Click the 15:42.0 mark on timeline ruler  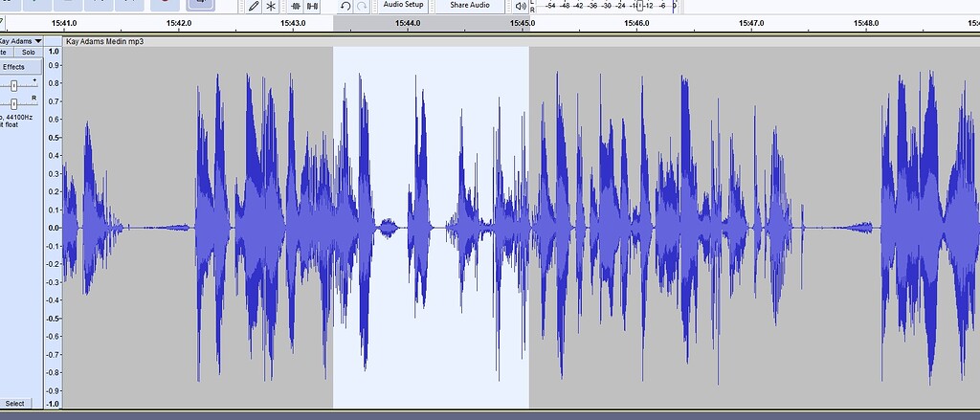pyautogui.click(x=179, y=23)
